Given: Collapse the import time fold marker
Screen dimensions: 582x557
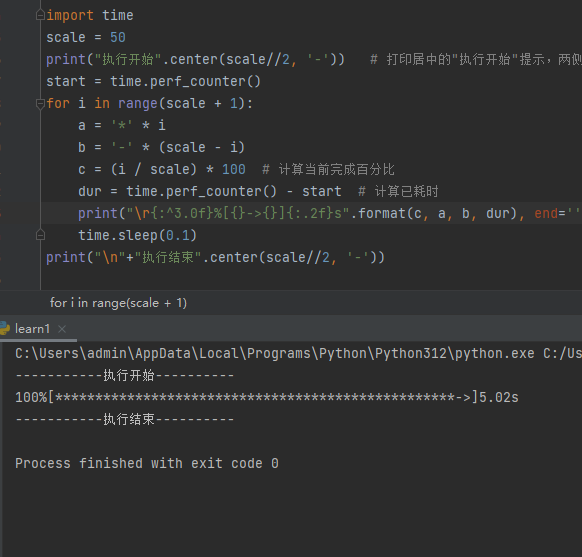Looking at the screenshot, I should (x=40, y=15).
